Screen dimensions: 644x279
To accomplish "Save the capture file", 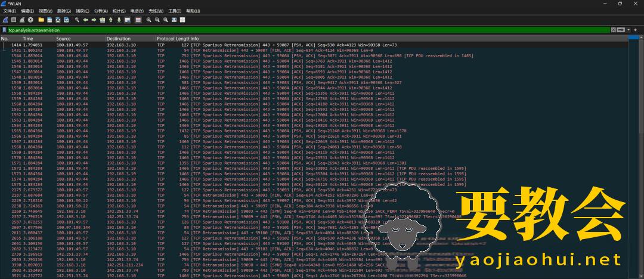I will tap(49, 20).
